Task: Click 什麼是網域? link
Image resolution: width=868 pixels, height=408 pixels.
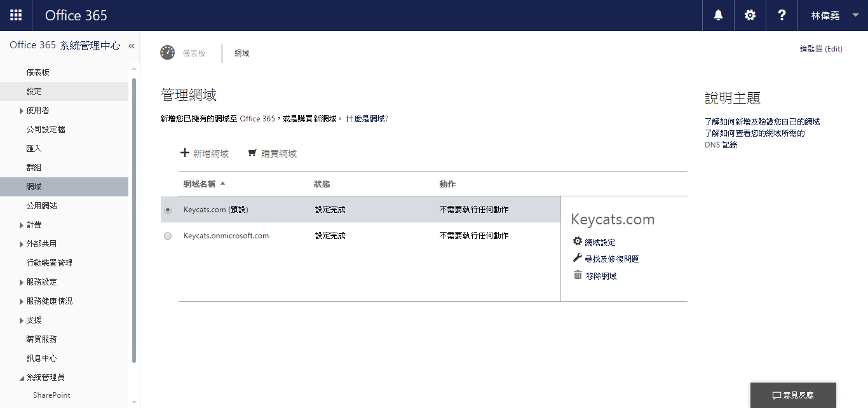Action: [367, 119]
